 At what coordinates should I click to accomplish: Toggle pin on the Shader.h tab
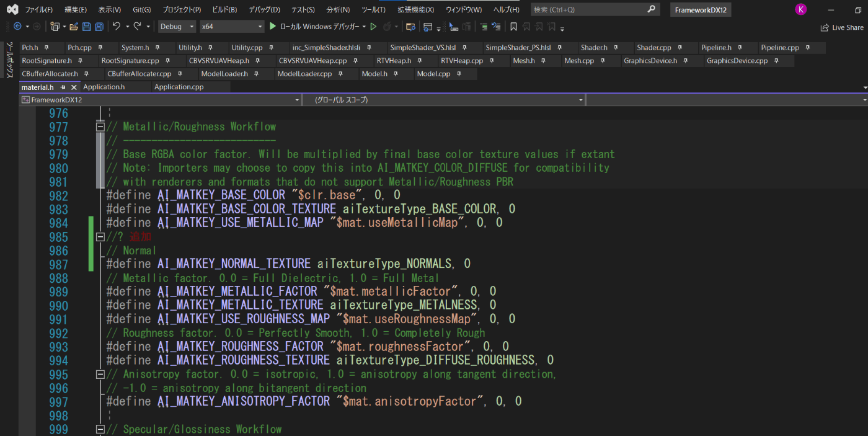616,48
